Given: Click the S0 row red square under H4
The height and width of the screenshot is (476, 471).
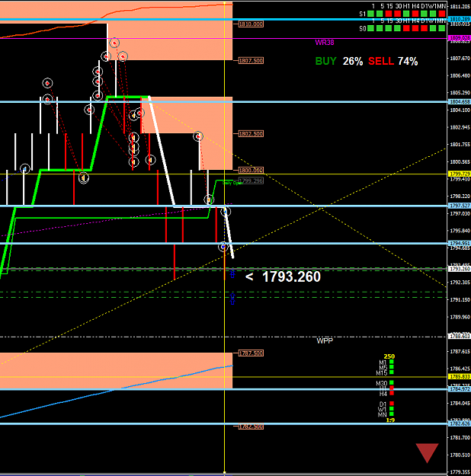Looking at the screenshot, I should pyautogui.click(x=415, y=28).
